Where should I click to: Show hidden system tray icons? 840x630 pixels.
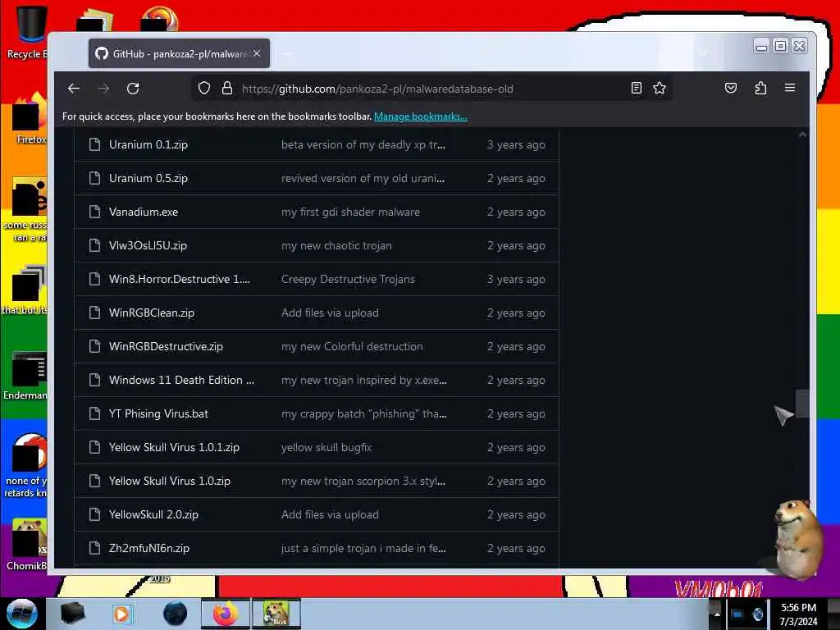(x=716, y=614)
